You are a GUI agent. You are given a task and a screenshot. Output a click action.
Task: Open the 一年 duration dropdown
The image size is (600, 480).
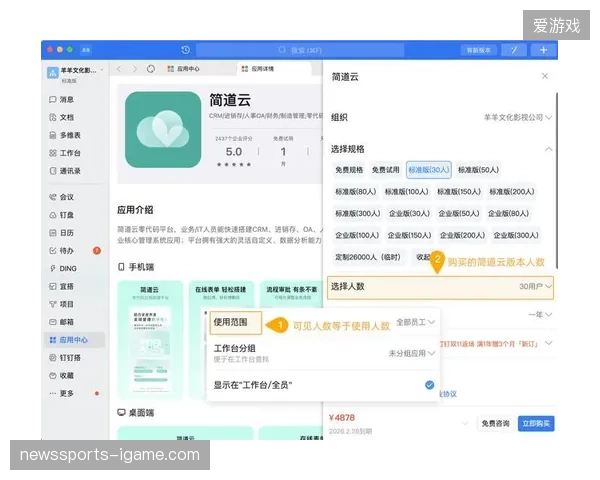coord(540,315)
